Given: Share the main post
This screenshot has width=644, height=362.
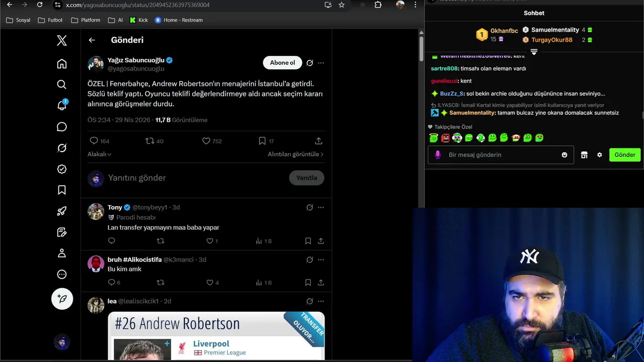Looking at the screenshot, I should (318, 141).
